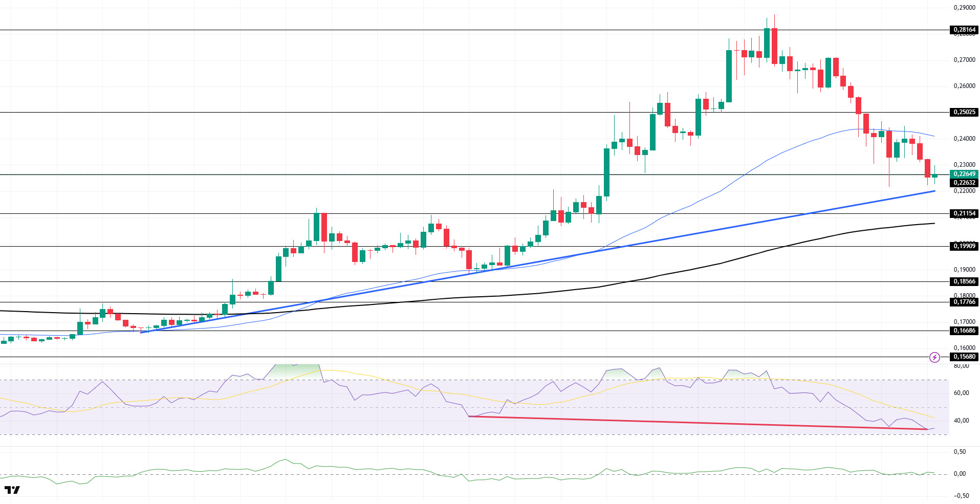Viewport: 980px width, 504px height.
Task: Select the thick blue rising trendline
Action: [x=537, y=261]
